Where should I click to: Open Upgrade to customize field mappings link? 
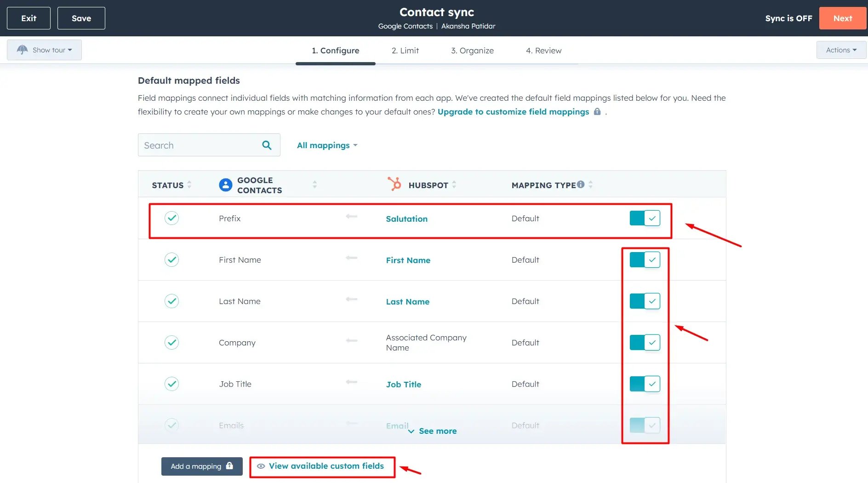point(513,112)
